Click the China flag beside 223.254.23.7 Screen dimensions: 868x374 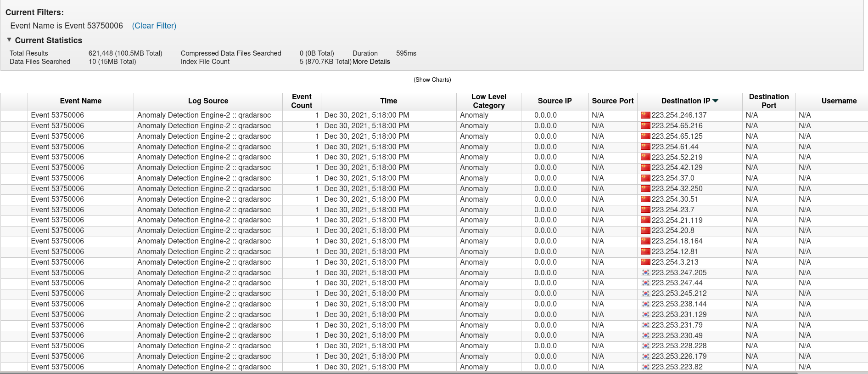click(x=645, y=210)
